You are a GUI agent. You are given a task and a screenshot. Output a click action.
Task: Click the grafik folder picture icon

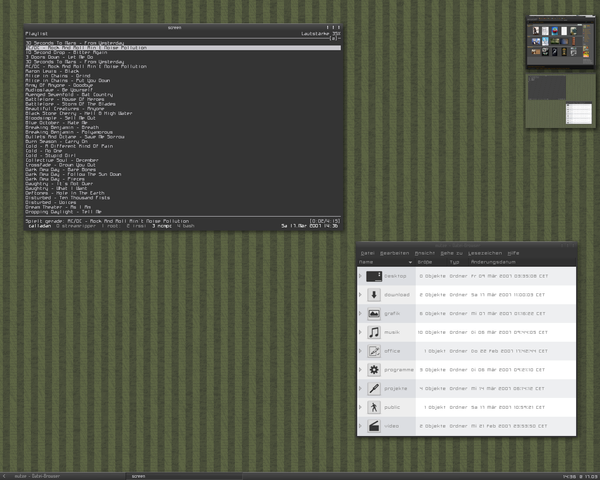[374, 313]
